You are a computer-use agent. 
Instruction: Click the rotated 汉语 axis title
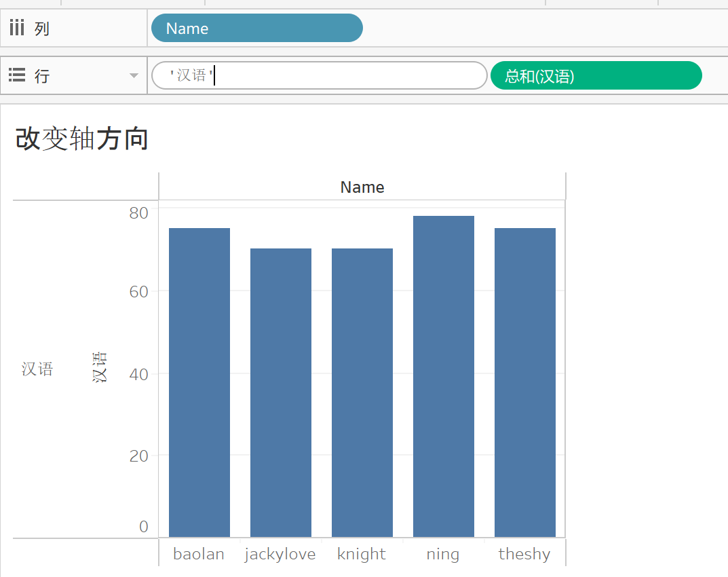(x=99, y=367)
